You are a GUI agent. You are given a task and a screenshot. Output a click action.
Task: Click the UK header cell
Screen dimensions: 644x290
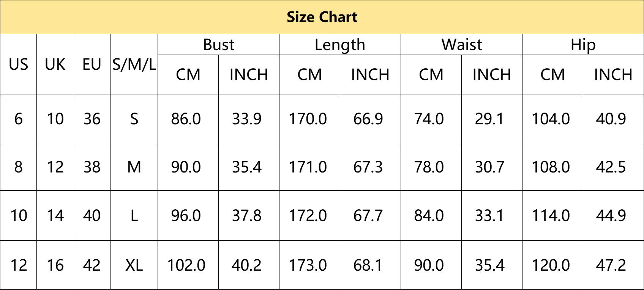(x=55, y=64)
